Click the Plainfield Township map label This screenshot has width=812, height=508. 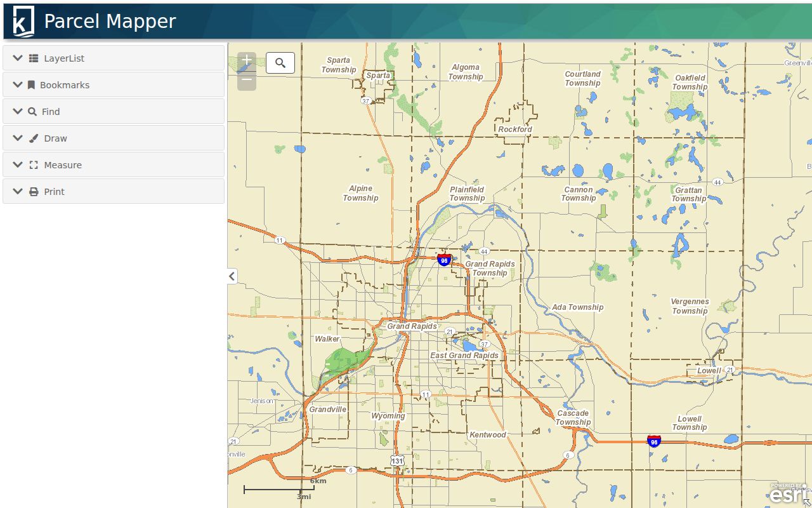click(x=467, y=194)
